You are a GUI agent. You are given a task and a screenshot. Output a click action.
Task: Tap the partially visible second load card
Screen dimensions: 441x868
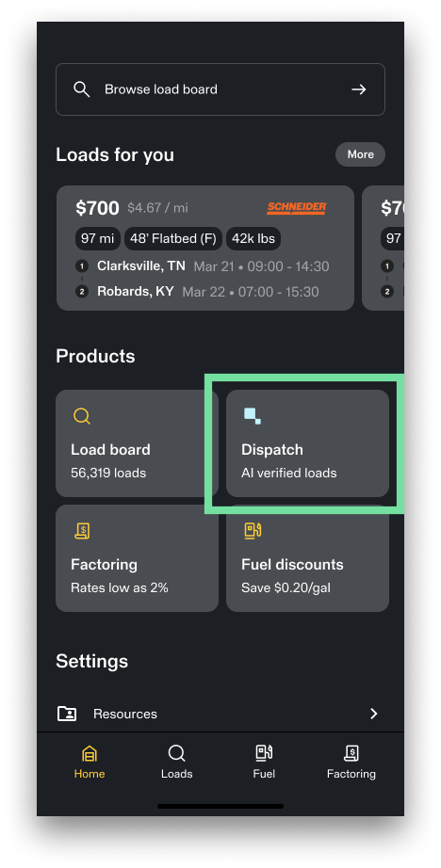pyautogui.click(x=383, y=248)
